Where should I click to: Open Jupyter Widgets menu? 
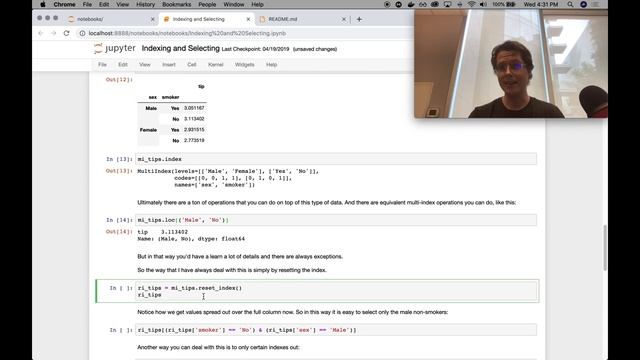click(x=244, y=64)
